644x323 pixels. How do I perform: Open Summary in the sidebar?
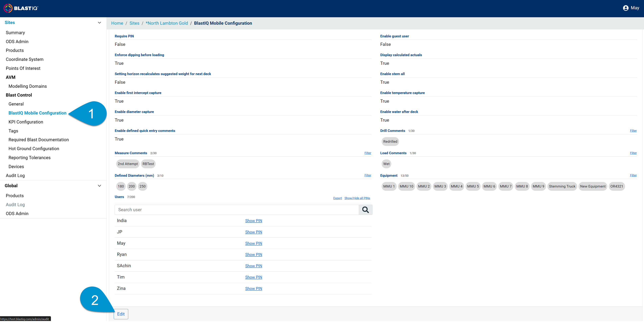click(15, 33)
